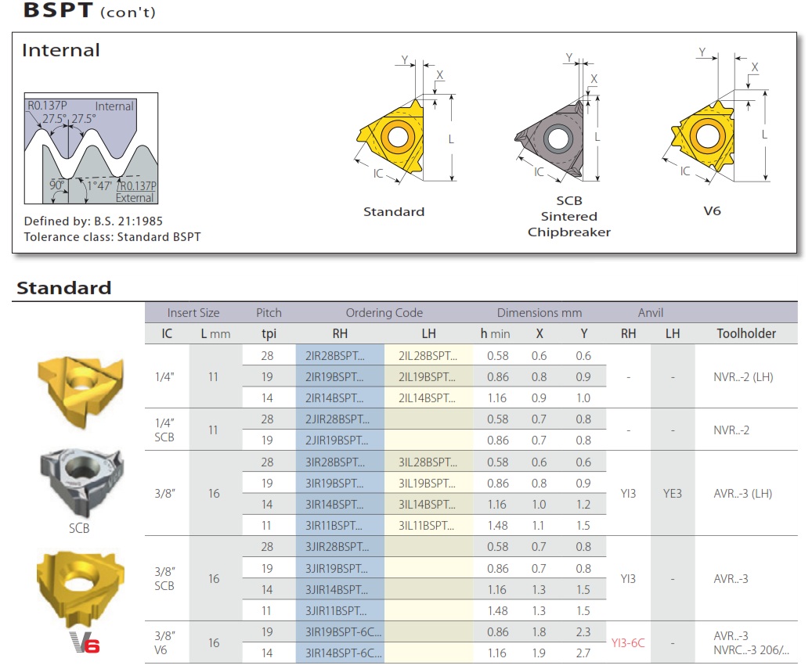Click the red V6 logo
Viewport: 812px width, 669px height.
[85, 642]
